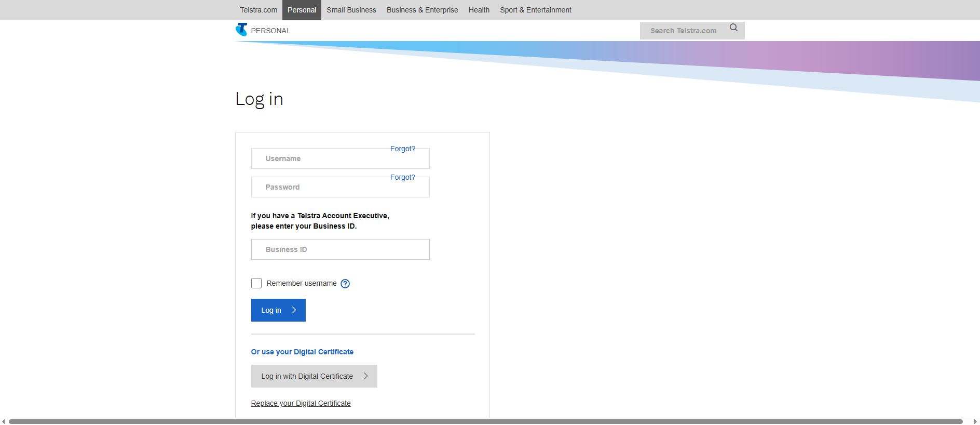Click the 'Log in' page heading
This screenshot has width=980, height=425.
(259, 99)
